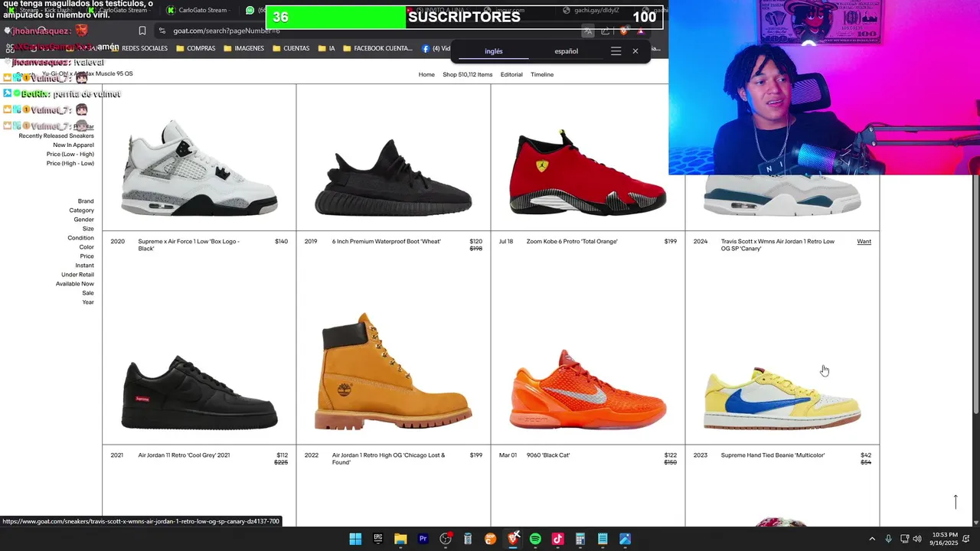This screenshot has width=980, height=551.
Task: Select español tab in translate popup
Action: [566, 51]
